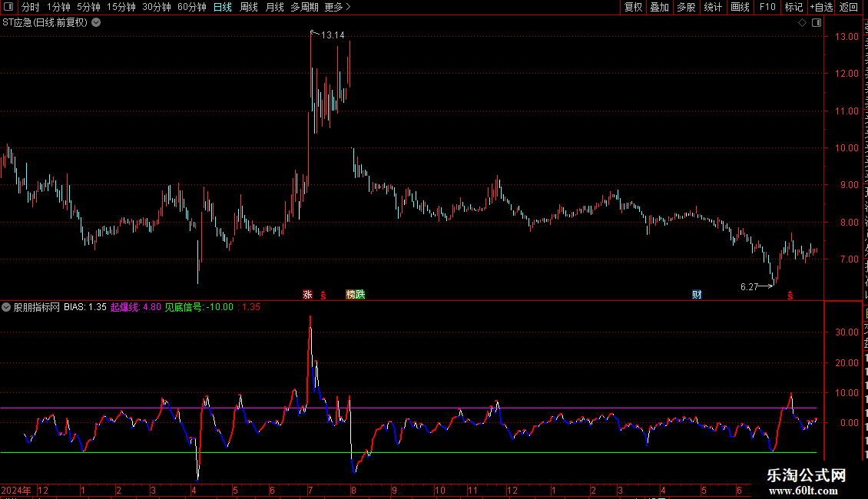Open the 多股 multi-stock view

point(686,7)
